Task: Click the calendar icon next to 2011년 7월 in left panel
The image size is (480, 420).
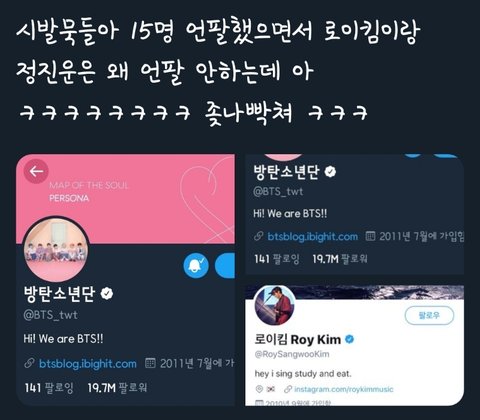Action: point(150,363)
